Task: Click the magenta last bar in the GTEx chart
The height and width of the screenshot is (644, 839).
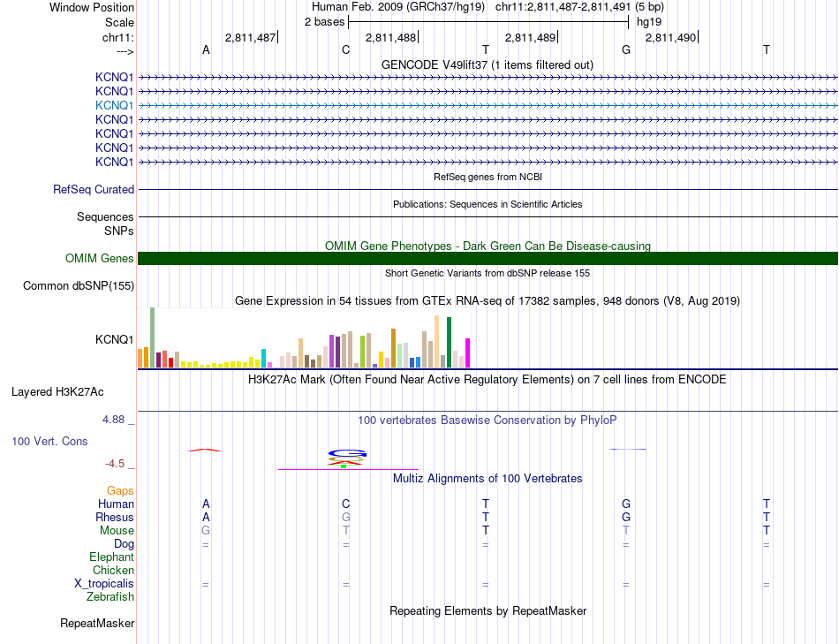Action: (x=468, y=353)
